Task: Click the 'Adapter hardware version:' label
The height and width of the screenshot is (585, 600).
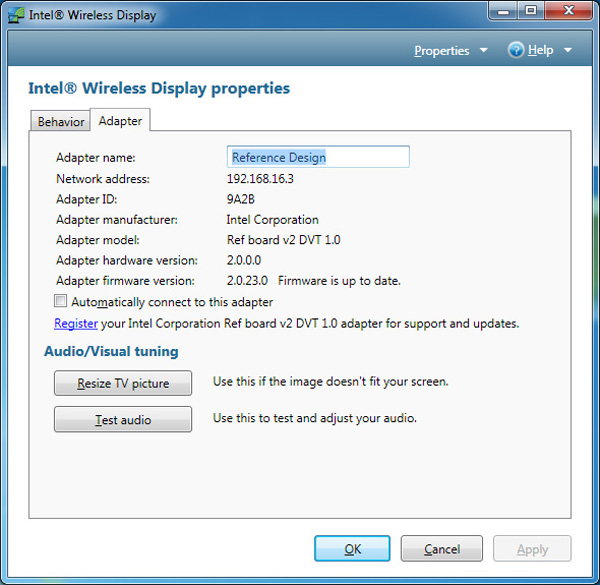Action: 127,260
